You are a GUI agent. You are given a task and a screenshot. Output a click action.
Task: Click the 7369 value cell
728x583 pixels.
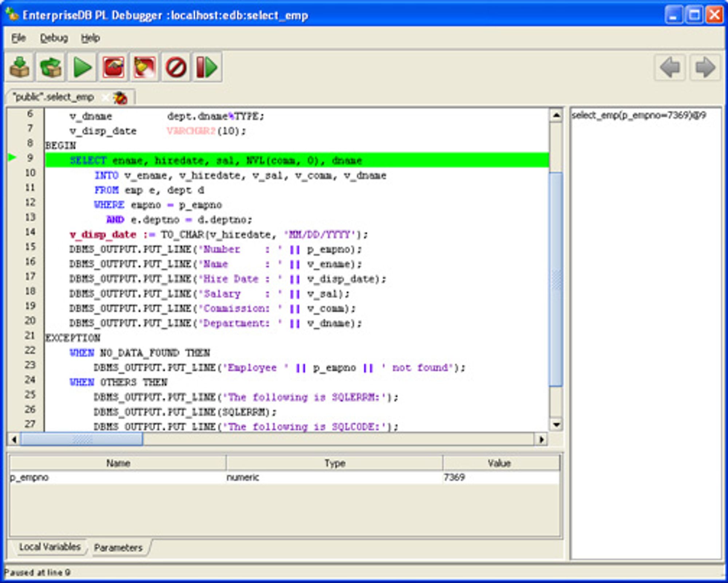pyautogui.click(x=501, y=477)
